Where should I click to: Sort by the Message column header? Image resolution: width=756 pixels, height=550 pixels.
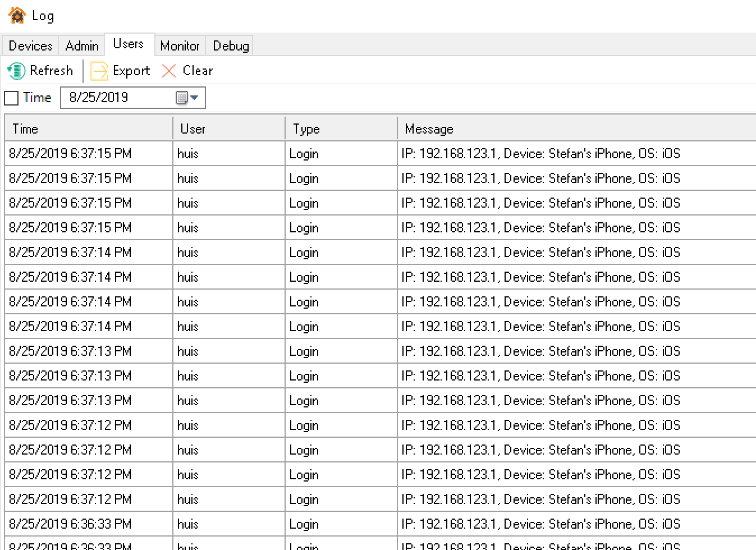pyautogui.click(x=575, y=129)
